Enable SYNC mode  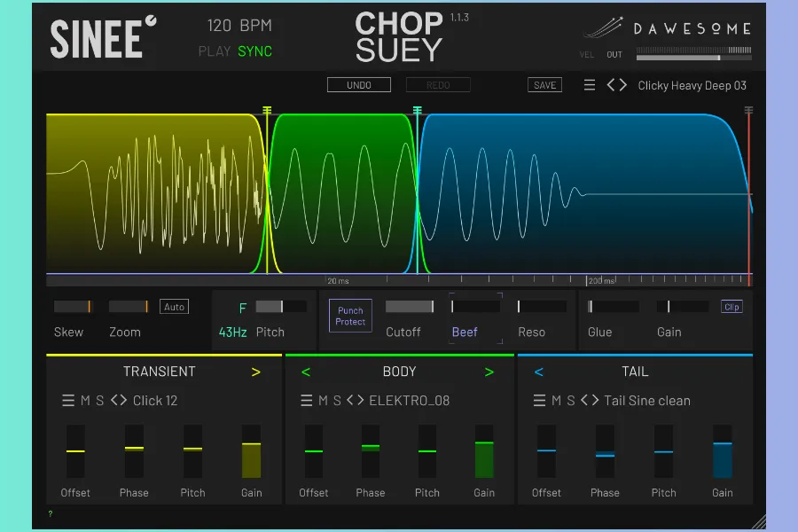(255, 51)
